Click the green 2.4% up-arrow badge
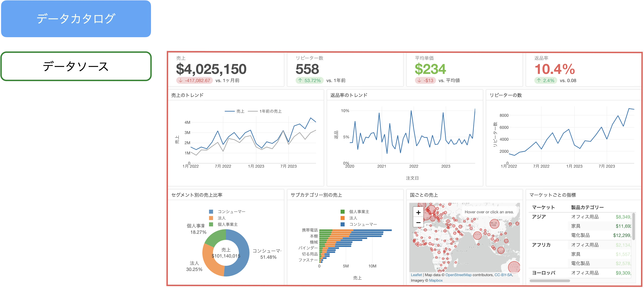 tap(546, 80)
